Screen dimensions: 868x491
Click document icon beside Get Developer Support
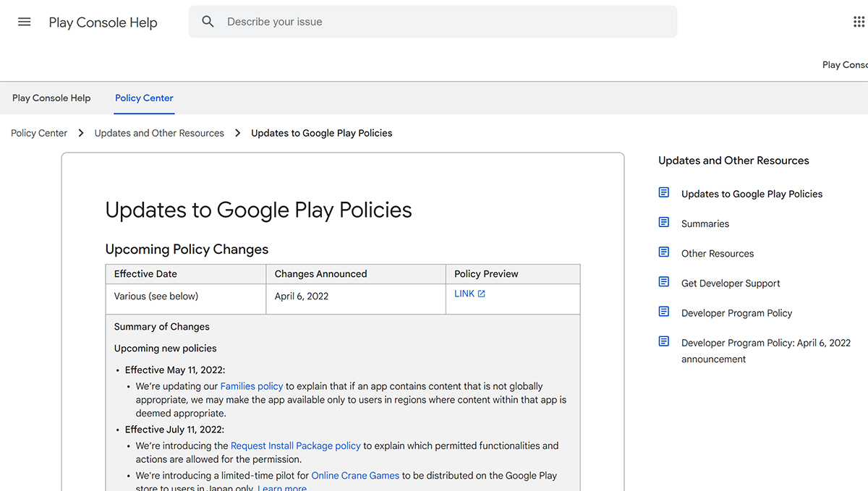(664, 281)
